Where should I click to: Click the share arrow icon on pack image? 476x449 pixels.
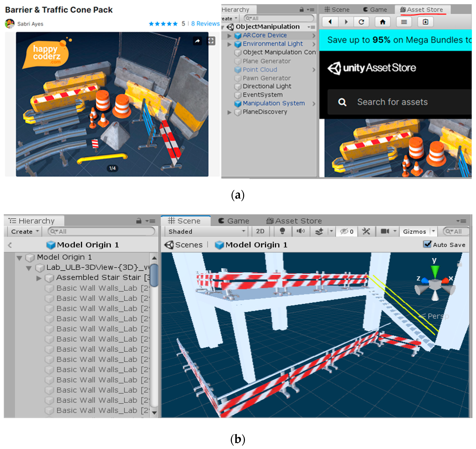pyautogui.click(x=197, y=41)
